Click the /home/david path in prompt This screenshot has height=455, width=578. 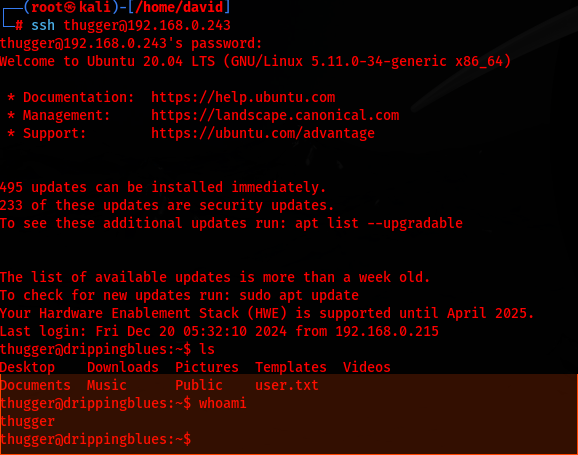(x=179, y=7)
